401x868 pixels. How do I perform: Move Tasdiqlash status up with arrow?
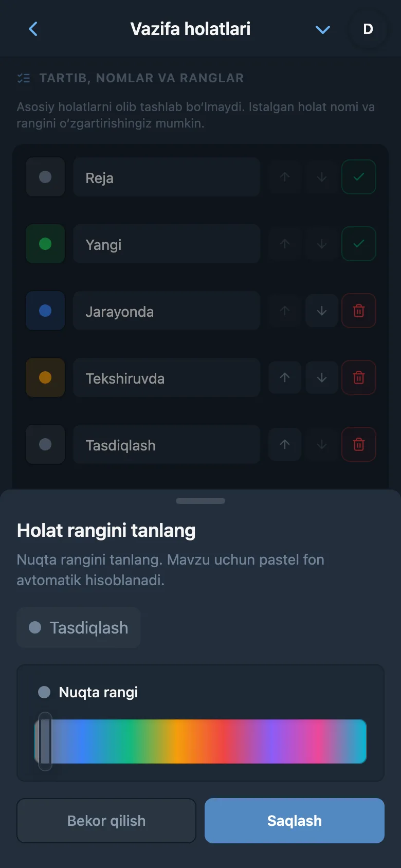pos(285,444)
